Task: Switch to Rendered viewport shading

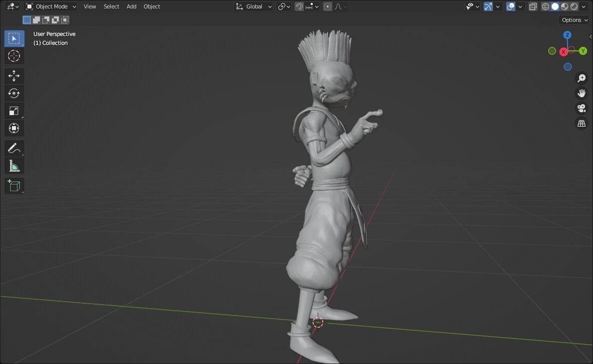Action: (x=574, y=6)
